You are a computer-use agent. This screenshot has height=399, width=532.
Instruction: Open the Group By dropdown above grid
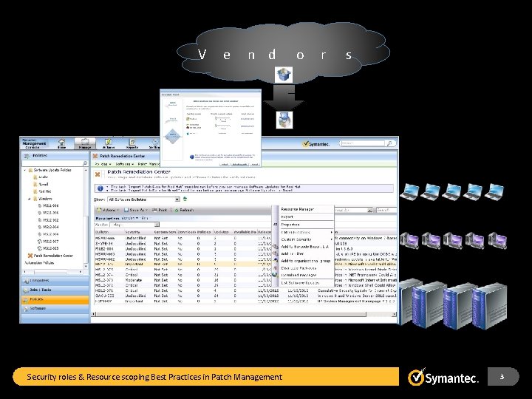click(353, 210)
